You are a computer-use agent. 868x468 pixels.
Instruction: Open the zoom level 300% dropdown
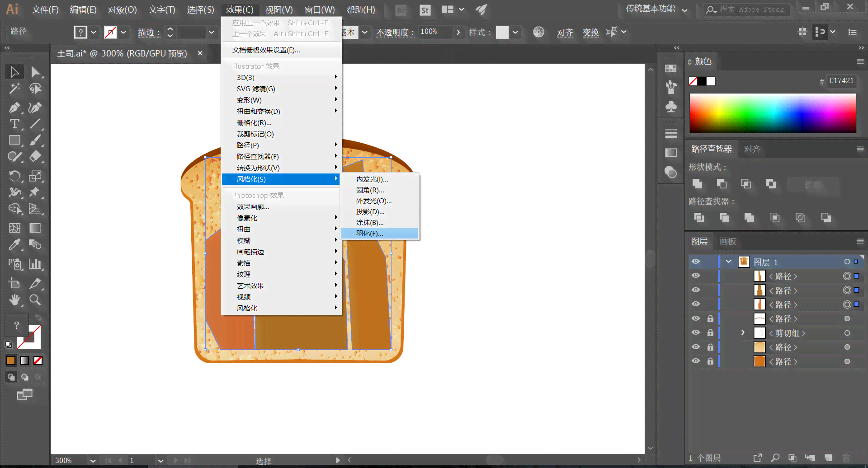point(93,460)
